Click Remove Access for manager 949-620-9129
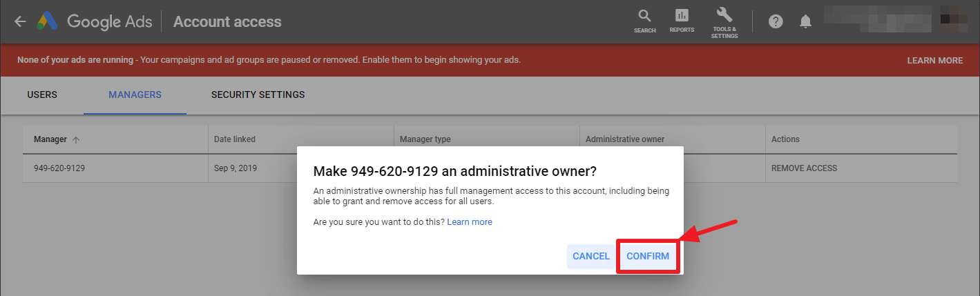Viewport: 980px width, 296px height. (804, 168)
